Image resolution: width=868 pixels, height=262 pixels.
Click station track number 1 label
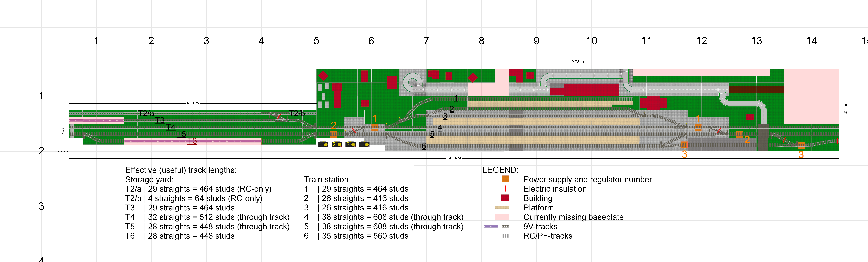coord(456,99)
